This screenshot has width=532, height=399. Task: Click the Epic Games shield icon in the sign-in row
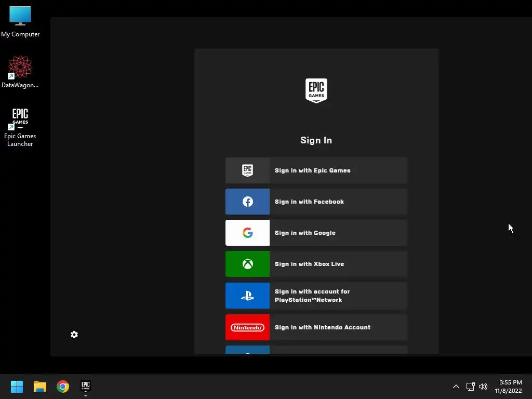248,170
